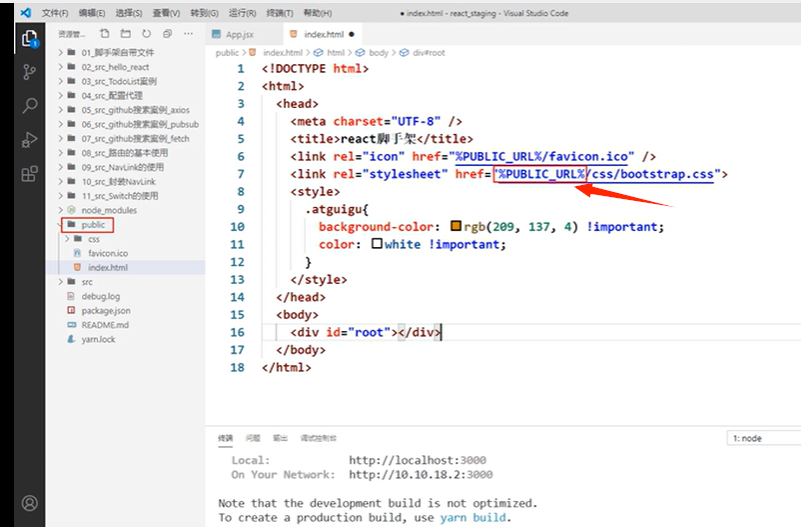The image size is (801, 527).
Task: Open the 编辑(E) menu
Action: point(92,13)
